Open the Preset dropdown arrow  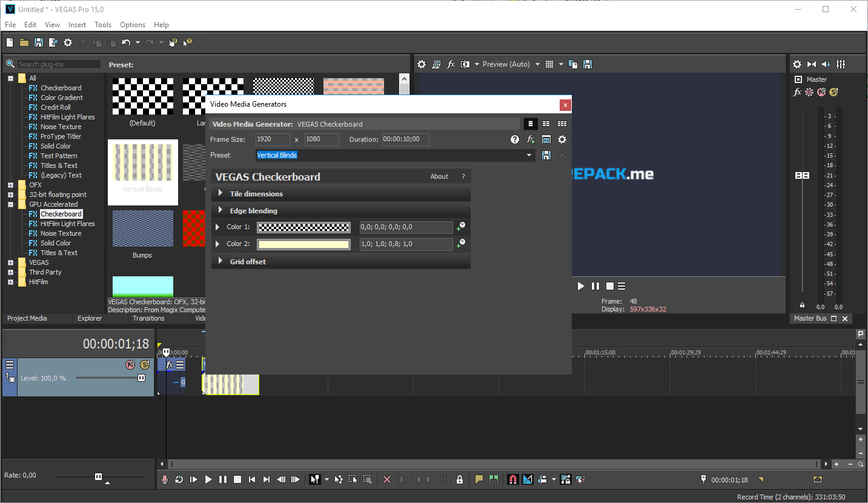point(530,156)
